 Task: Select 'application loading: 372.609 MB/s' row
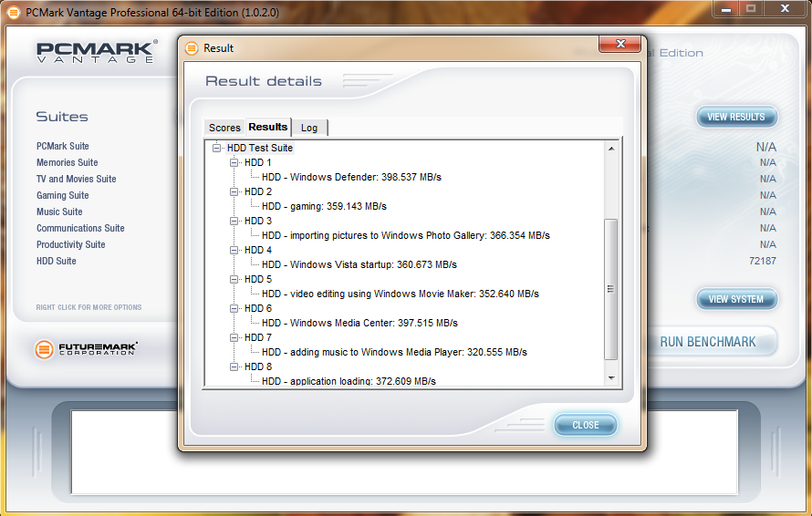coord(349,381)
